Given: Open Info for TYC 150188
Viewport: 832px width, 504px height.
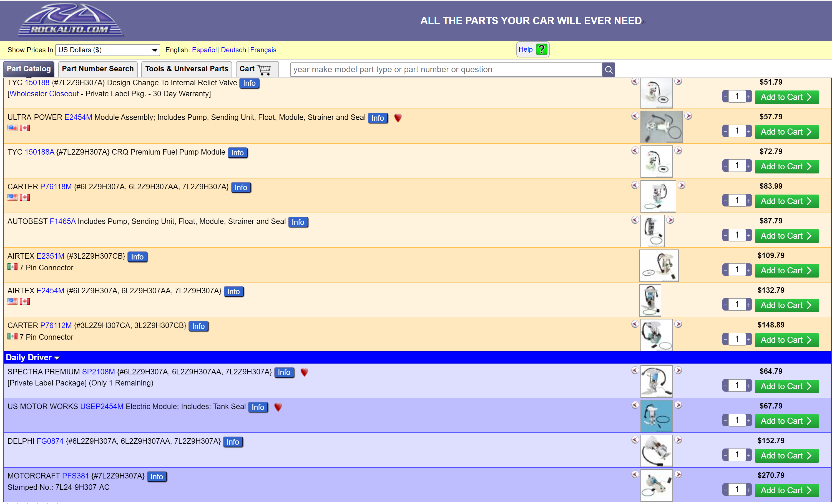Looking at the screenshot, I should click(x=249, y=83).
